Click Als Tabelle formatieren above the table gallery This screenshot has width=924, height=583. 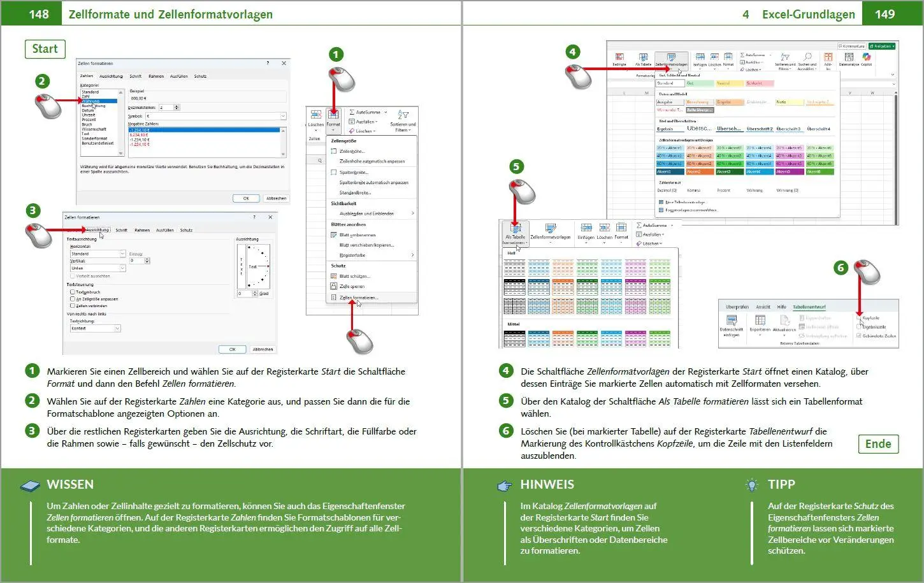click(515, 234)
